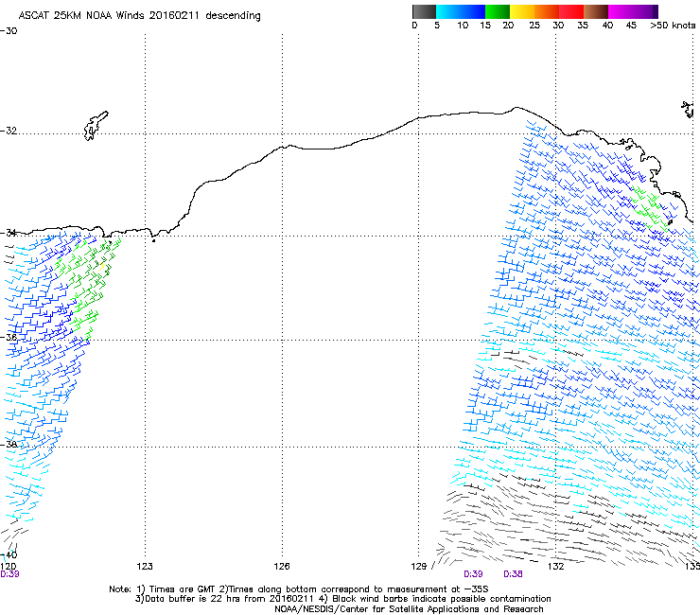Select the green 15-20 knots legend swatch
700x615 pixels.
[498, 11]
